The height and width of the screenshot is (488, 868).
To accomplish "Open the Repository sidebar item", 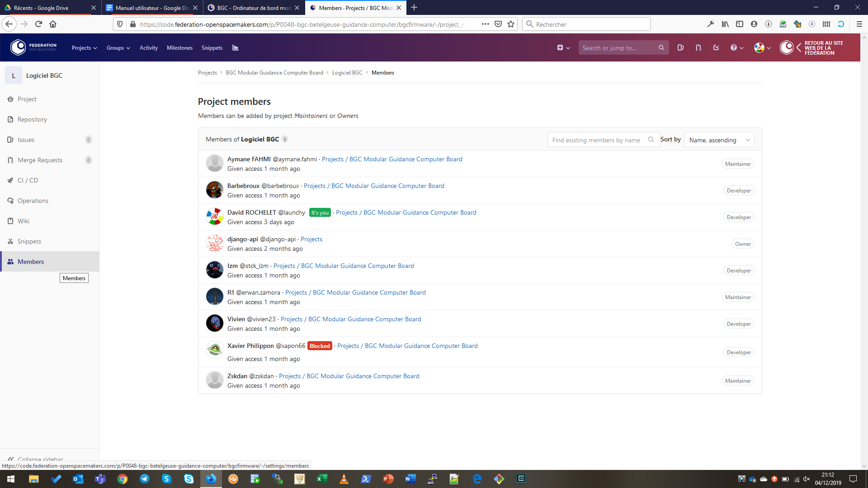I will (32, 119).
